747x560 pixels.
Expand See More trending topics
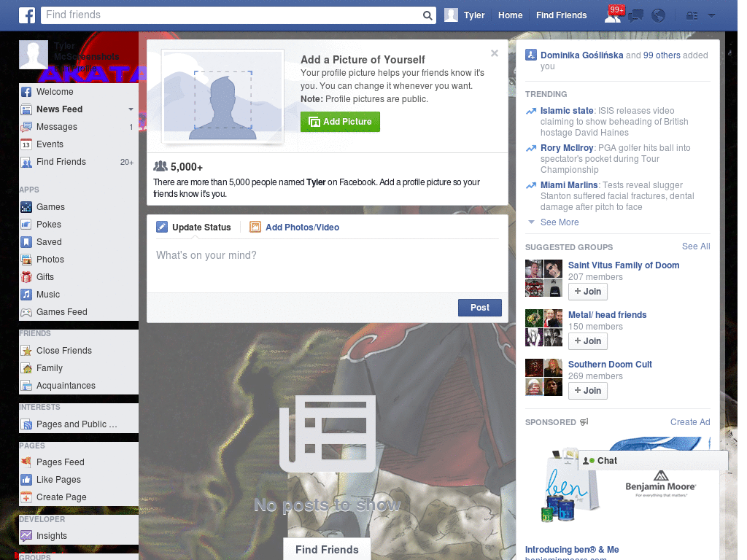coord(560,222)
